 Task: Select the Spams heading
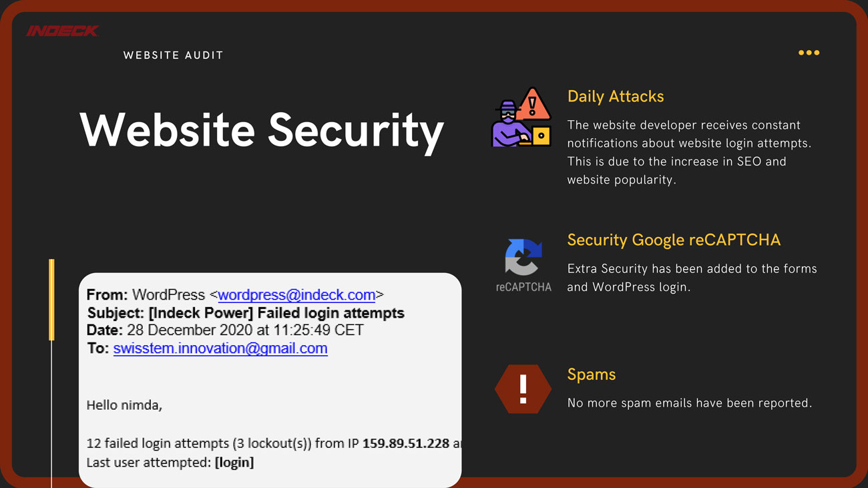[592, 375]
